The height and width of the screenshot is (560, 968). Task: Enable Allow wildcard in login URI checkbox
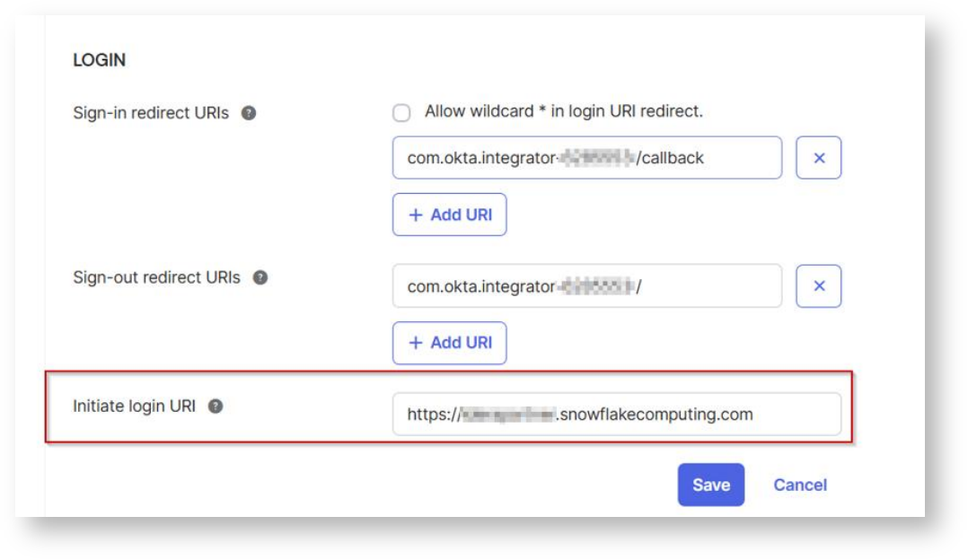coord(402,113)
